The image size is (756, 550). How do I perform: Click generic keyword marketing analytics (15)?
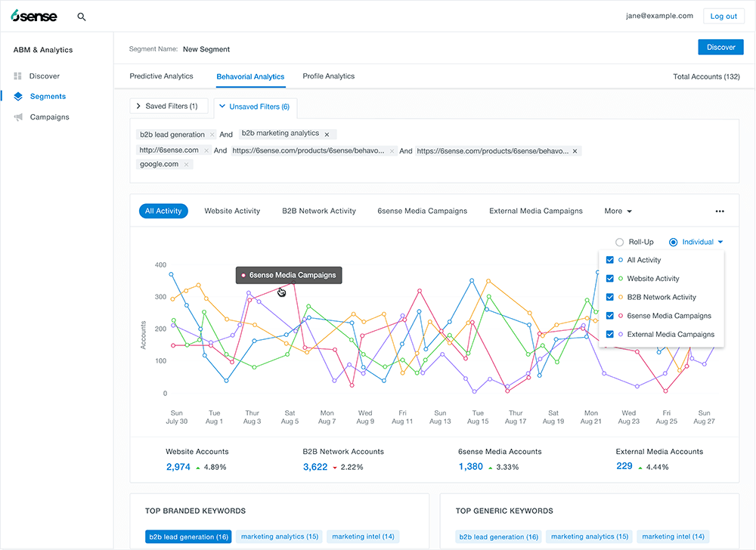tap(590, 536)
